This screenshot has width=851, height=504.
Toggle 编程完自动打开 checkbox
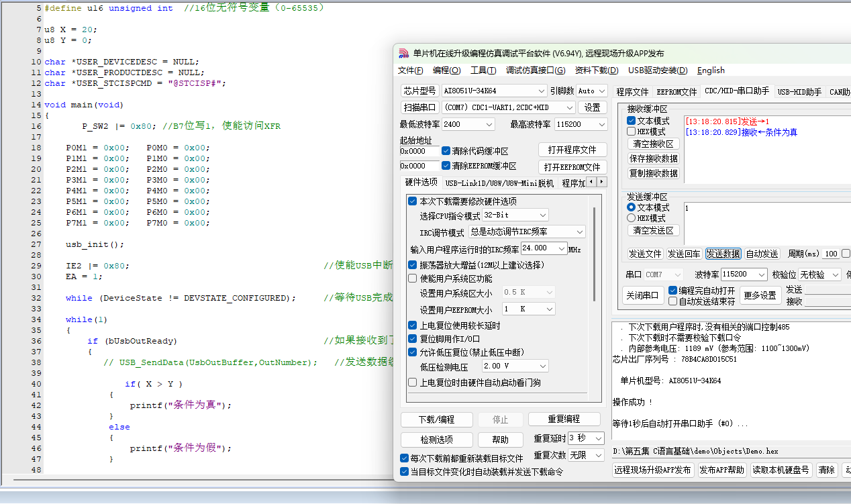[673, 291]
